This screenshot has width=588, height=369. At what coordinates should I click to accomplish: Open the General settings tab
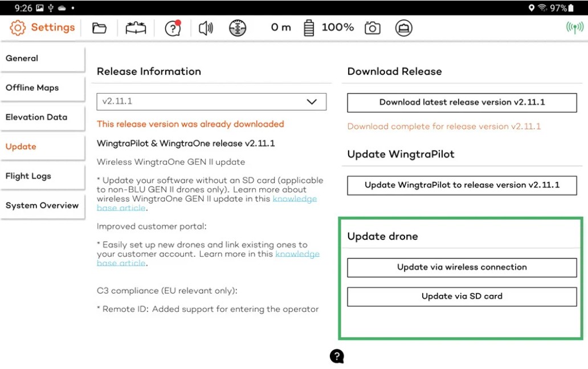pyautogui.click(x=42, y=59)
